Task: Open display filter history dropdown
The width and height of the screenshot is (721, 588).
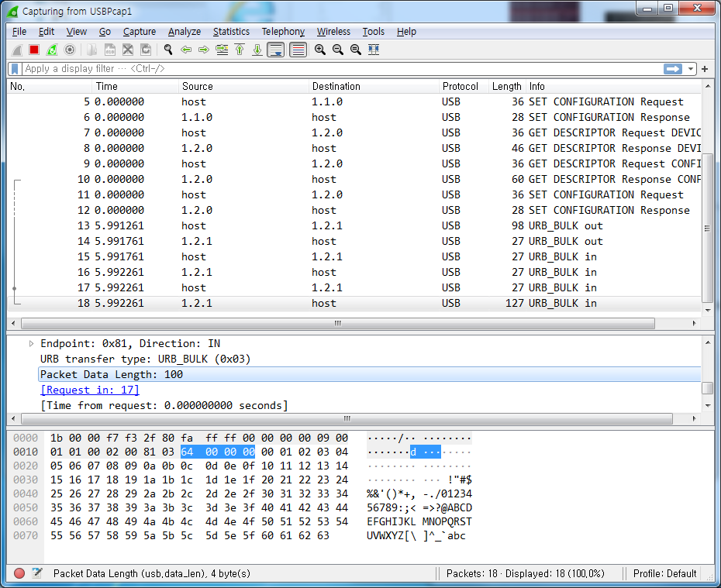Action: 690,69
